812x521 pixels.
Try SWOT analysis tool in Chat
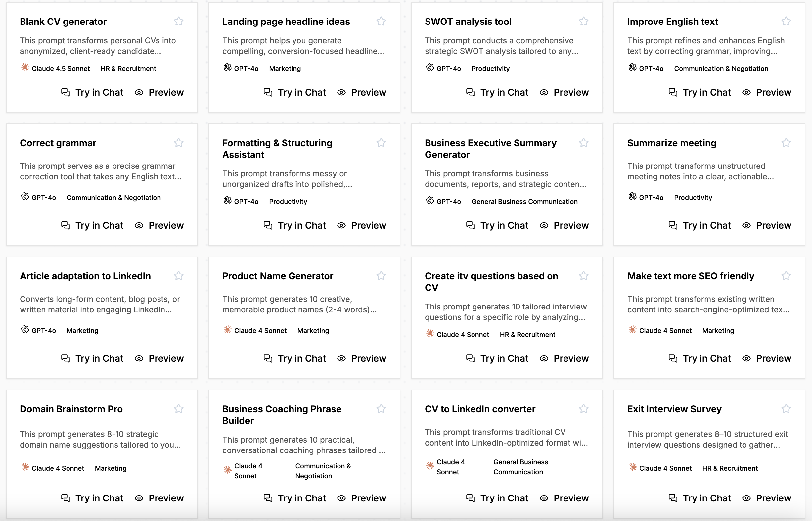[497, 92]
